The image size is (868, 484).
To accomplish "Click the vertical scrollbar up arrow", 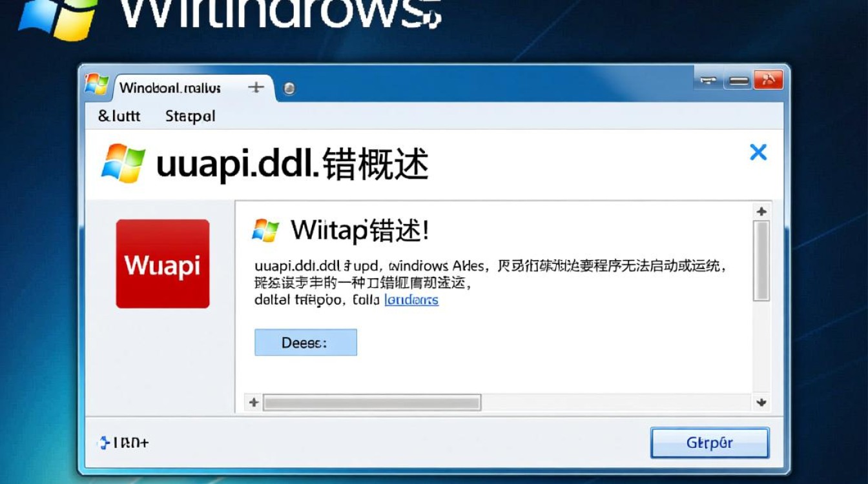I will pyautogui.click(x=761, y=211).
